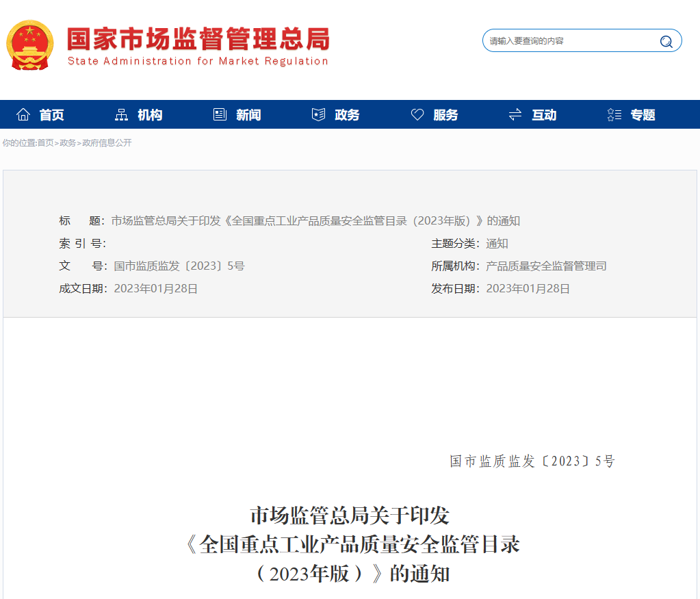This screenshot has height=599, width=700.
Task: Follow the 政务 breadcrumb link
Action: pyautogui.click(x=68, y=143)
